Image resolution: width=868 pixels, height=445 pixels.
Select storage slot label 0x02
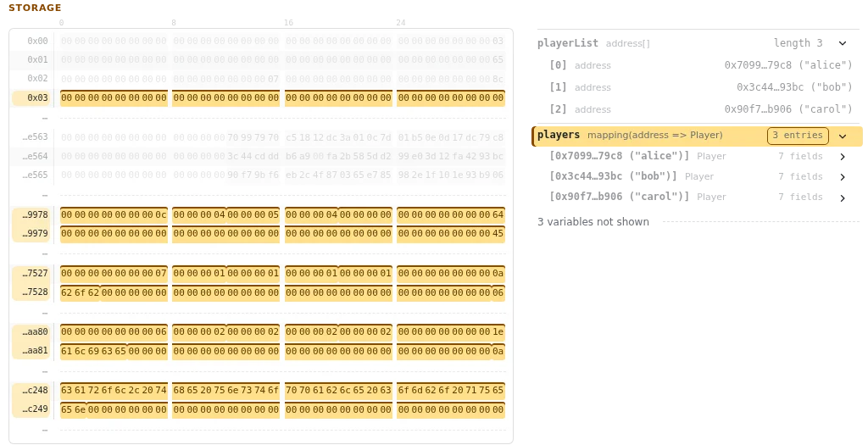(37, 79)
